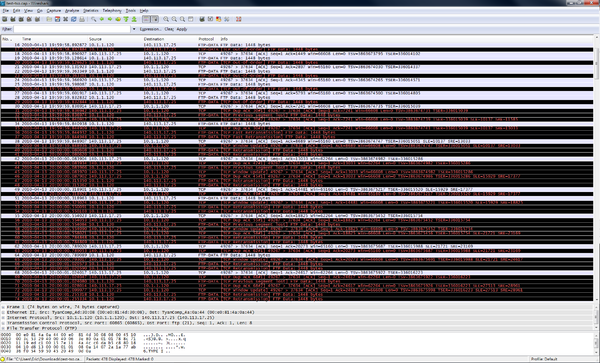Restart the running capture icon
600x363 pixels.
pos(37,19)
